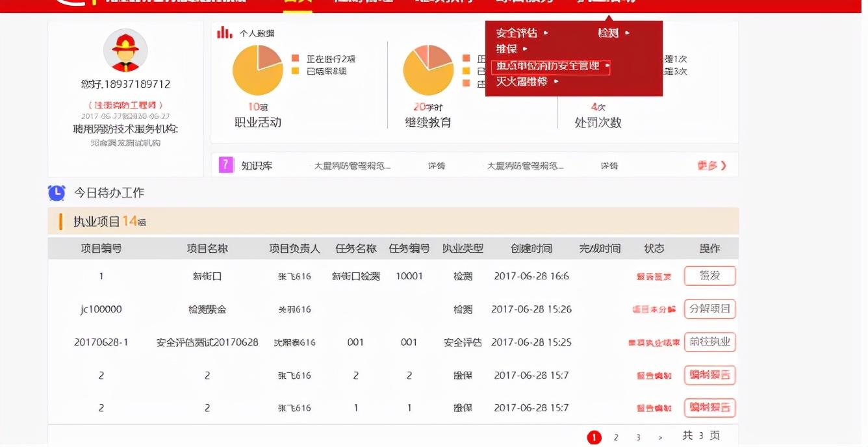This screenshot has width=868, height=447.
Task: Click the red 注册消防工程师 label
Action: coord(125,105)
